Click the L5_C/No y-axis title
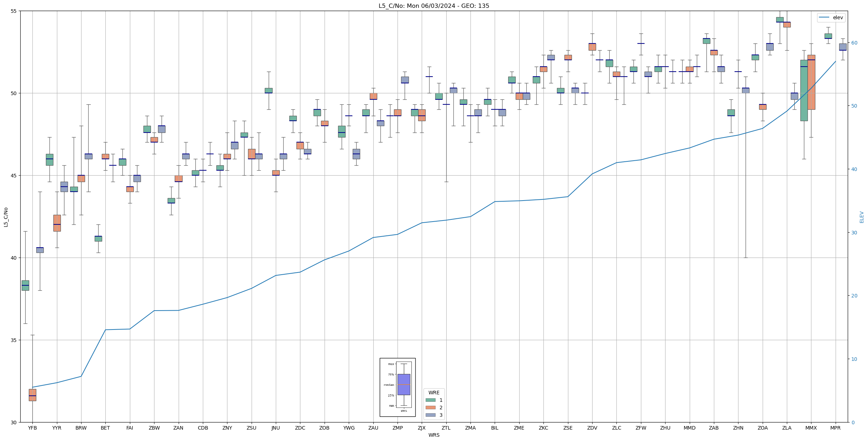 6,217
